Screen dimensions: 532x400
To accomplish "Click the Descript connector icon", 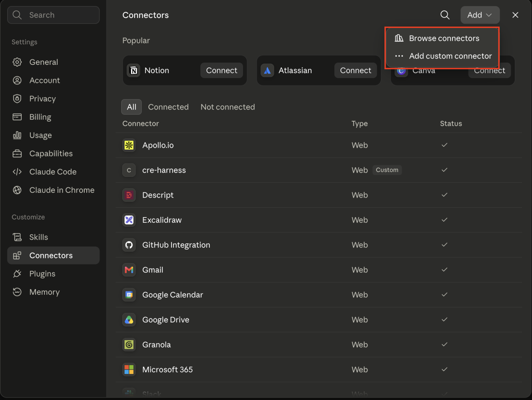I will (129, 195).
